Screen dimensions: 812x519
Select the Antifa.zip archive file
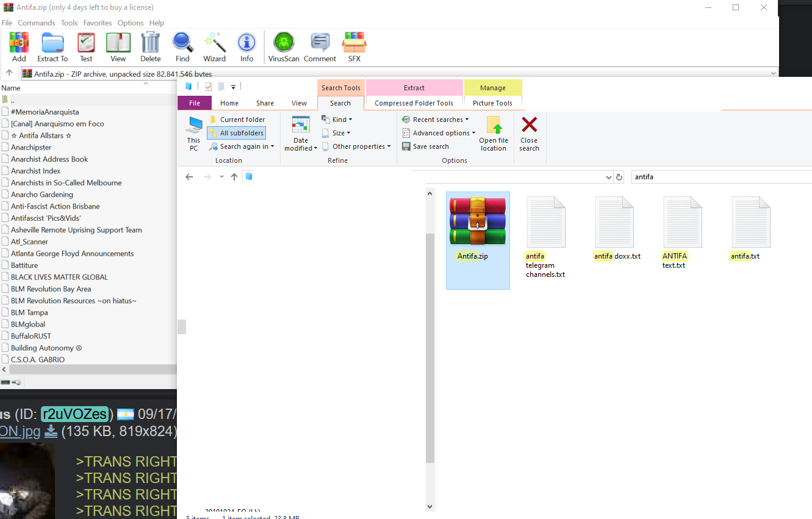pyautogui.click(x=478, y=240)
